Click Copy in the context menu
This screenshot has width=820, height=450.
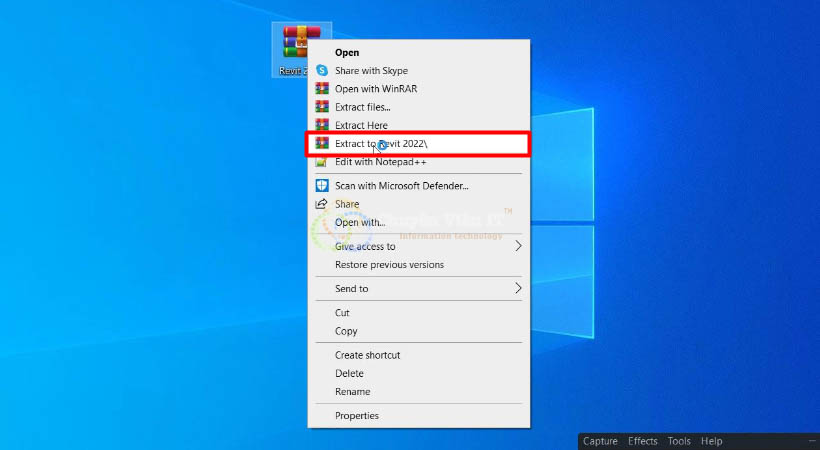346,331
